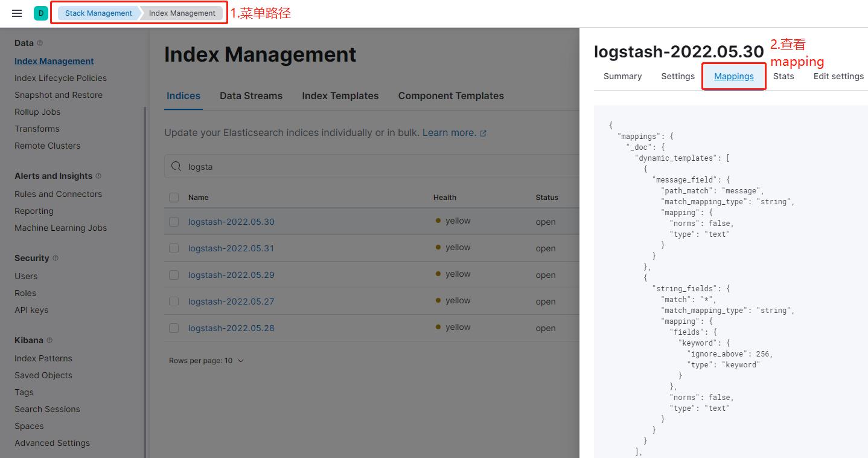The image size is (868, 458).
Task: Click the search magnifier icon in filter box
Action: (x=176, y=167)
